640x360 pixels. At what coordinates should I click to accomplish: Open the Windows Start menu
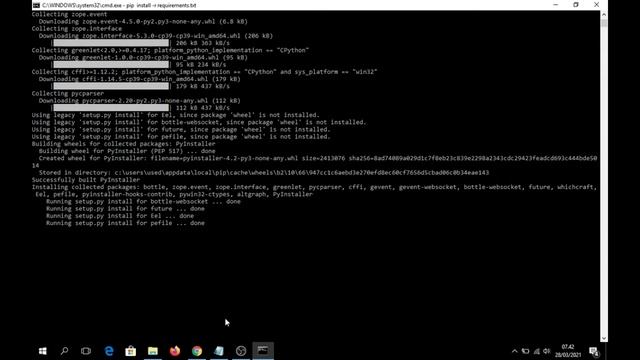[42, 351]
